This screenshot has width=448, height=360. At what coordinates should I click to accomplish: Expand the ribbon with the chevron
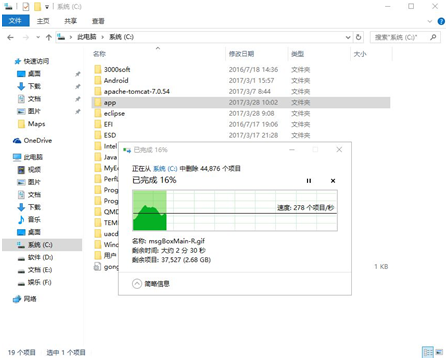[430, 21]
